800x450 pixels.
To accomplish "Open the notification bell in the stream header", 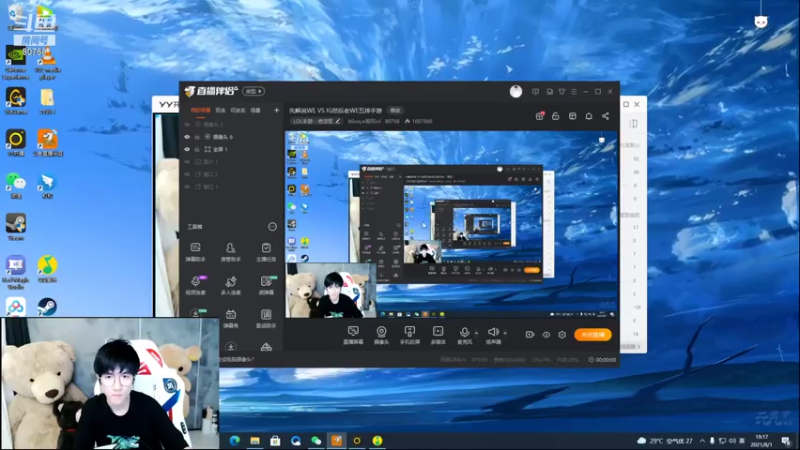I will [x=589, y=116].
